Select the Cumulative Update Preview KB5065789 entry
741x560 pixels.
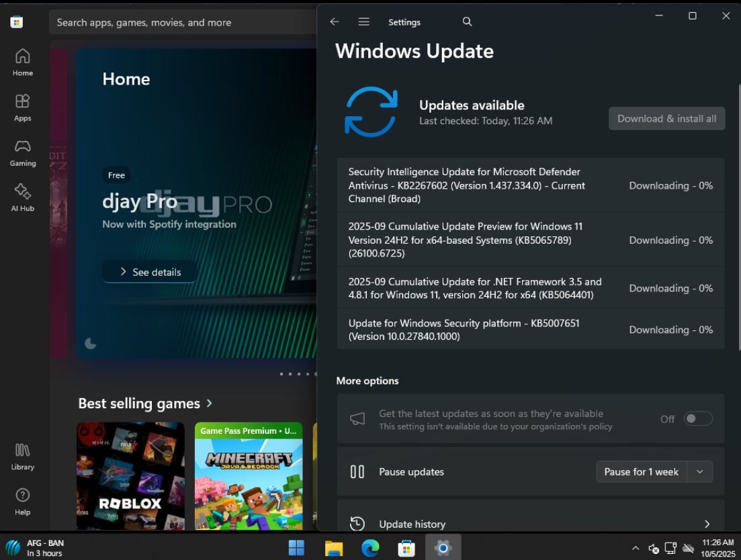click(x=531, y=240)
